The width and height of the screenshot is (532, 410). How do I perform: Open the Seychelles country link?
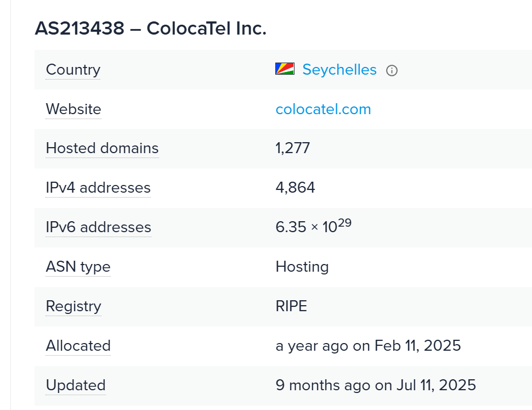point(339,70)
